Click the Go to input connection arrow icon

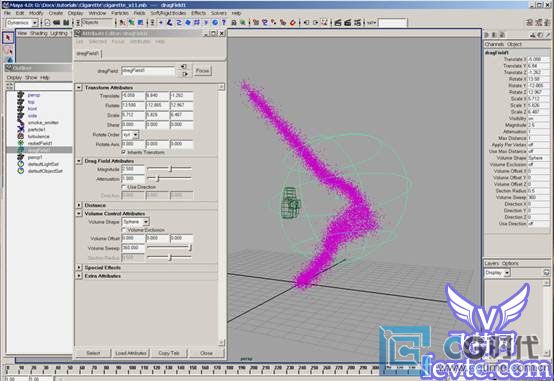(184, 66)
